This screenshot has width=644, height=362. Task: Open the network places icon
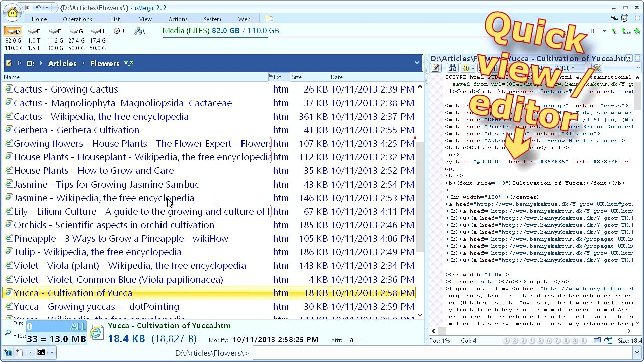pos(140,31)
